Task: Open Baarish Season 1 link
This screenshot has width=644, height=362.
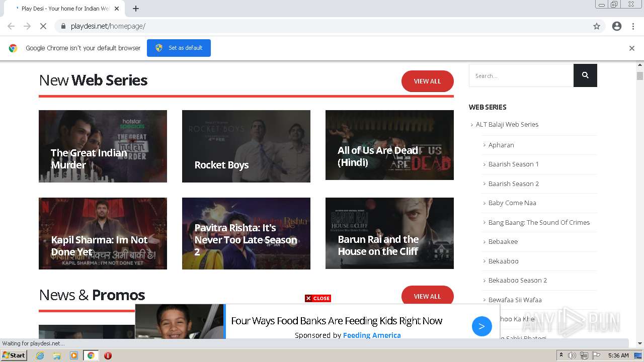Action: point(513,164)
